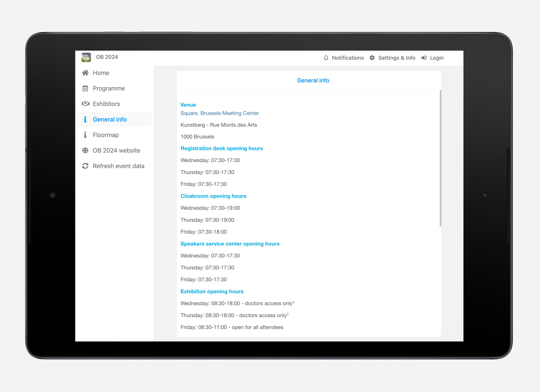Open the OB 2024 website entry
This screenshot has height=392, width=540.
116,150
